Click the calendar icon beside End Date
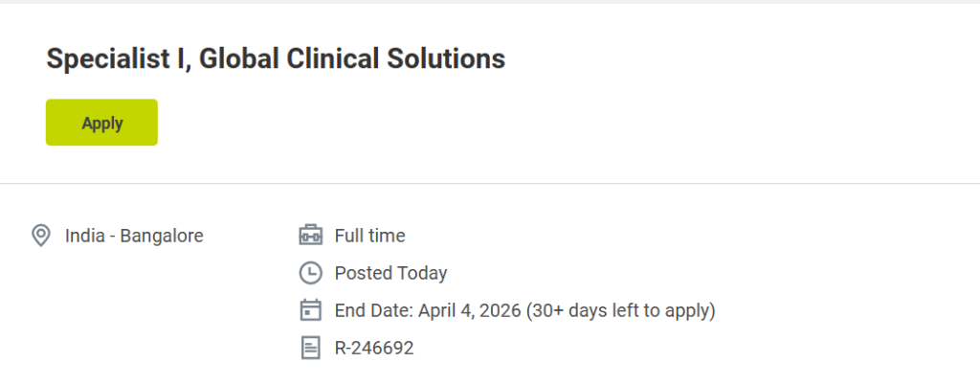Screen dimensions: 980x385 [310, 310]
